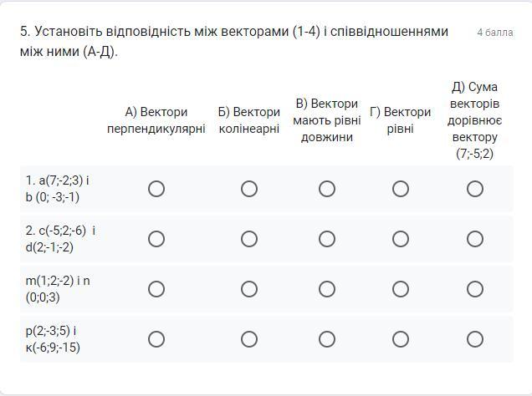Choose А) перпендикулярні for row c(-5;2;-6)
Viewport: 532px width, 396px height.
tap(156, 239)
